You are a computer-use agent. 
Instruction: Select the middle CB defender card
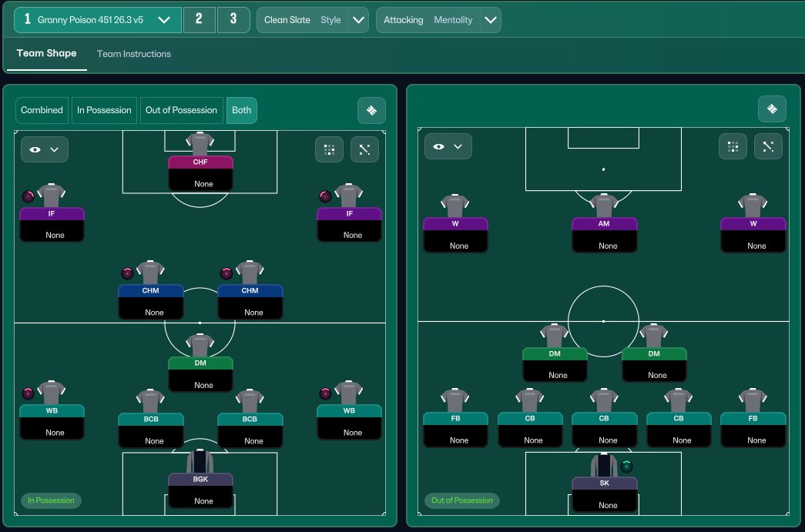[x=604, y=430]
